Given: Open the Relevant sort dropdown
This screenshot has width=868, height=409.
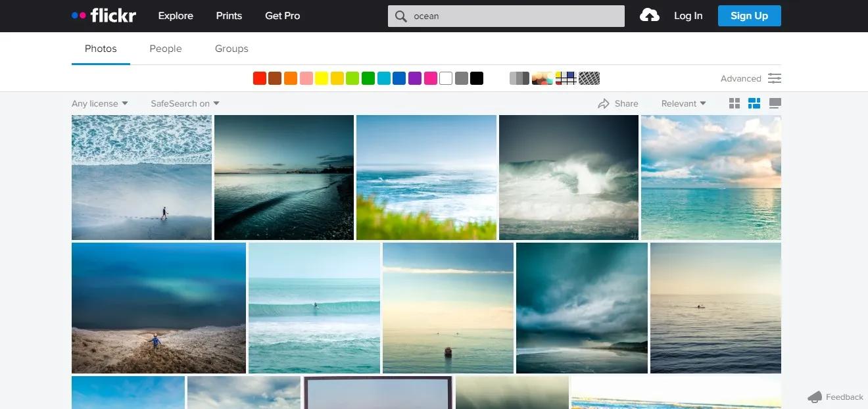Looking at the screenshot, I should (683, 103).
